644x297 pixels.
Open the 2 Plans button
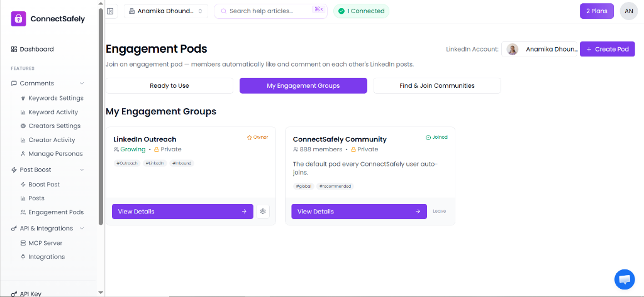(596, 11)
